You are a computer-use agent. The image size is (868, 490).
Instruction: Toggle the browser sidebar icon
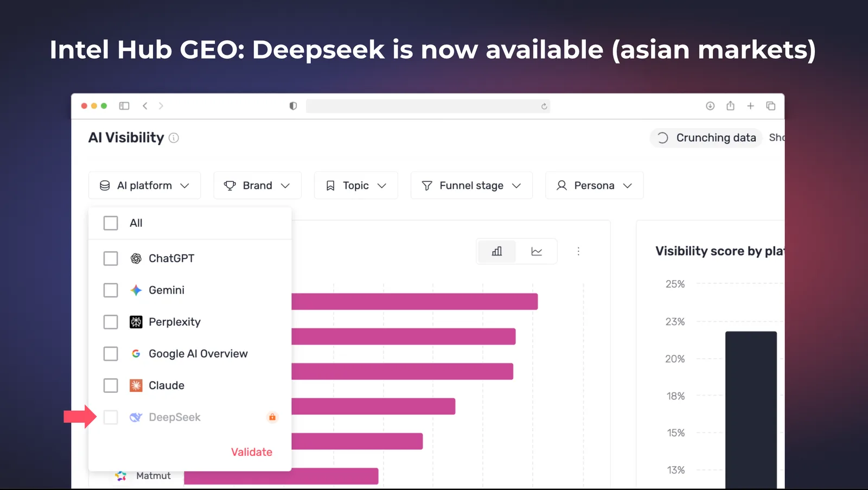coord(124,106)
